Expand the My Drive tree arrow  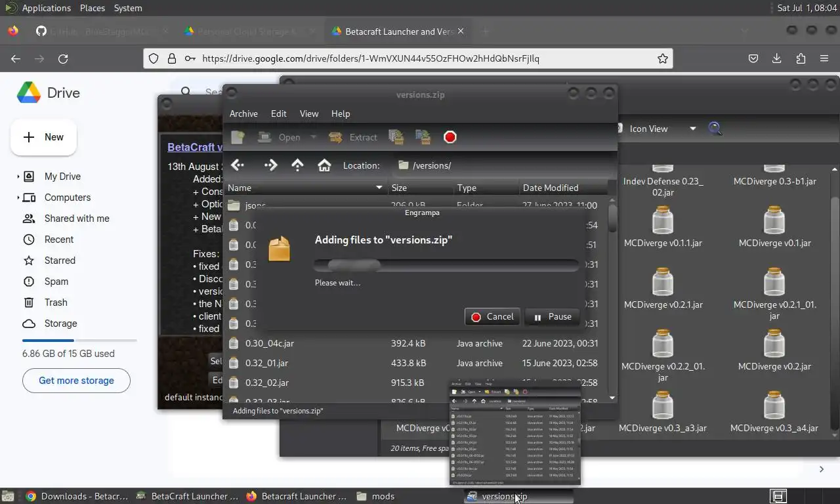click(x=18, y=177)
